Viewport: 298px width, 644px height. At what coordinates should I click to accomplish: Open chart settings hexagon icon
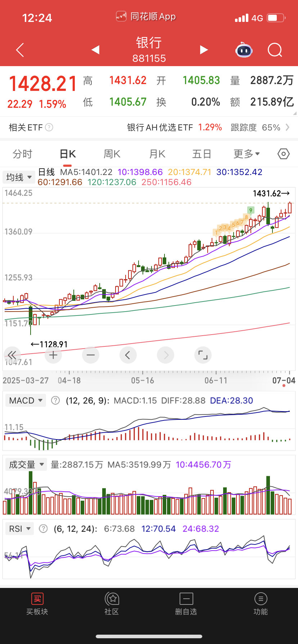click(x=284, y=154)
